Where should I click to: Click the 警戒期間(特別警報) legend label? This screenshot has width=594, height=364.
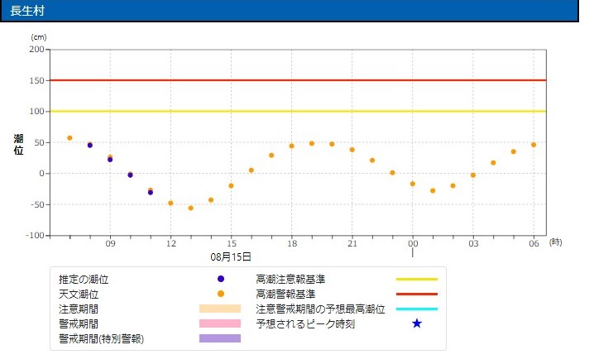click(x=101, y=338)
